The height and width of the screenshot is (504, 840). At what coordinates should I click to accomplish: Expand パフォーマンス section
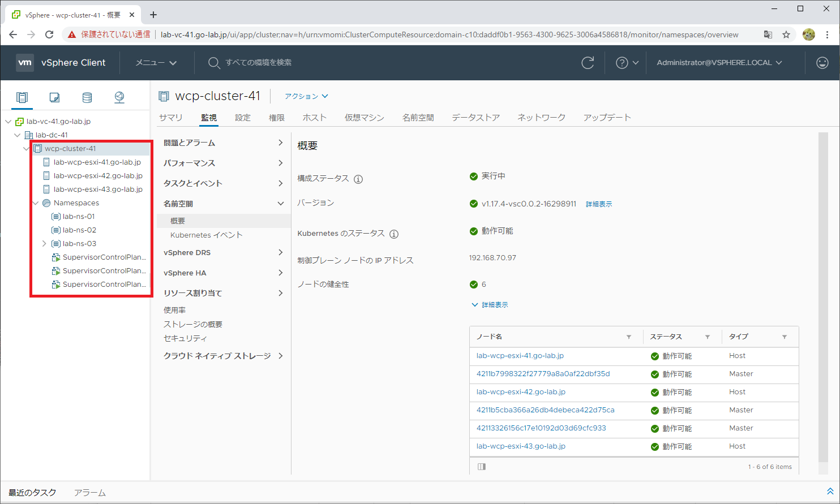coord(224,163)
